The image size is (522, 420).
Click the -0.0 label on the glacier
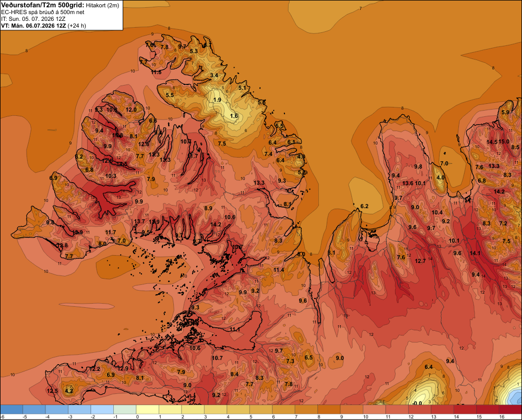tap(417, 403)
